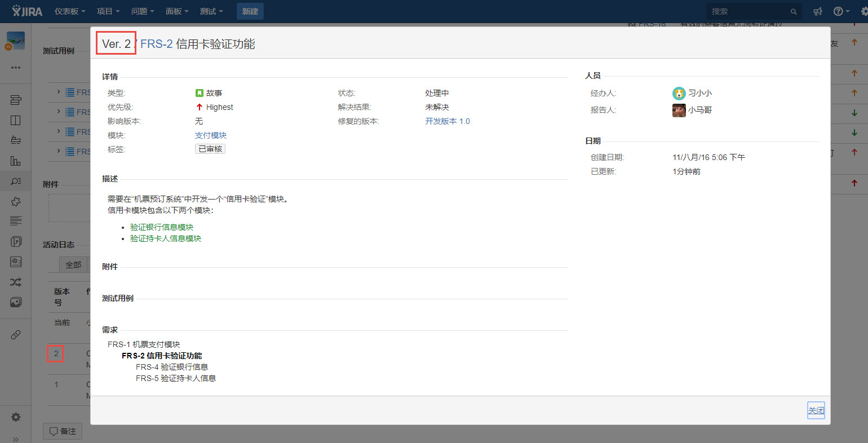Select FRS-1 机票支付模块 in requirements tree
The image size is (868, 443).
pyautogui.click(x=144, y=344)
